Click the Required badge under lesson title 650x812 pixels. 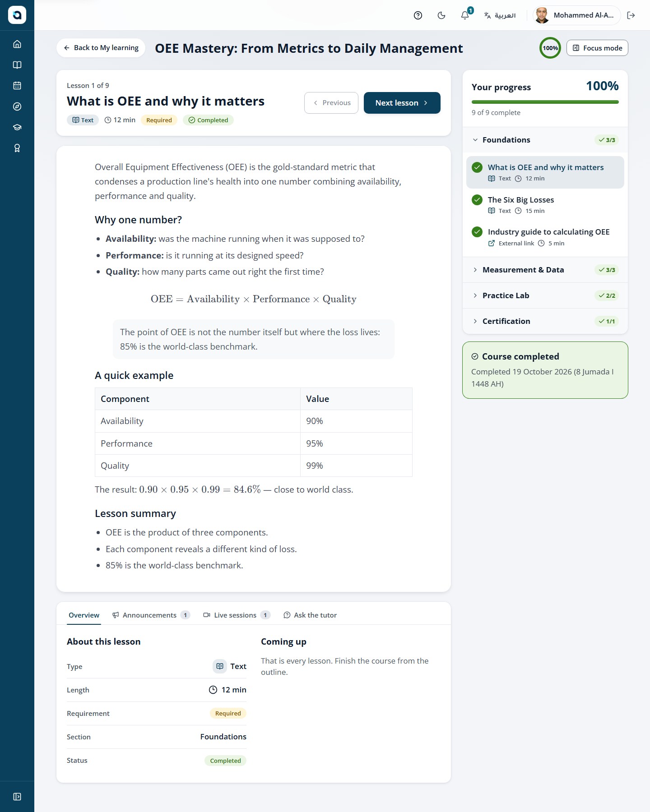click(x=159, y=120)
